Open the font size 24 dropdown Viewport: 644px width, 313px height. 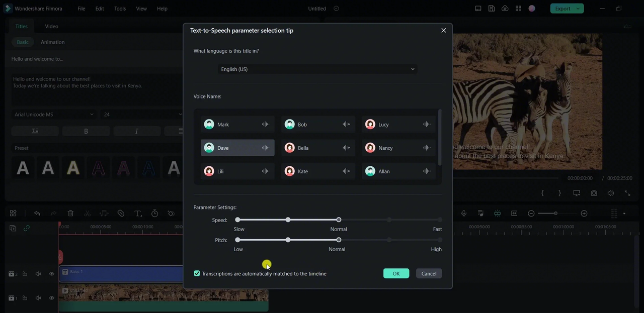(x=142, y=115)
